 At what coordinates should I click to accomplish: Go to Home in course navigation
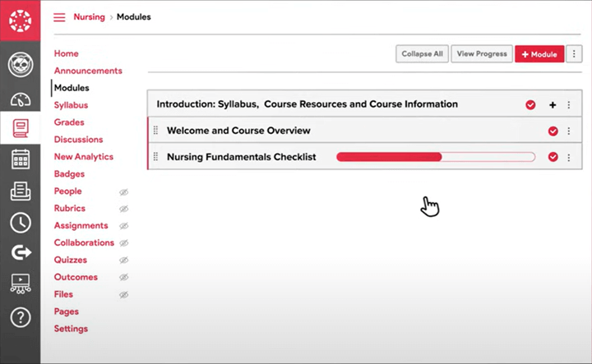click(x=66, y=53)
